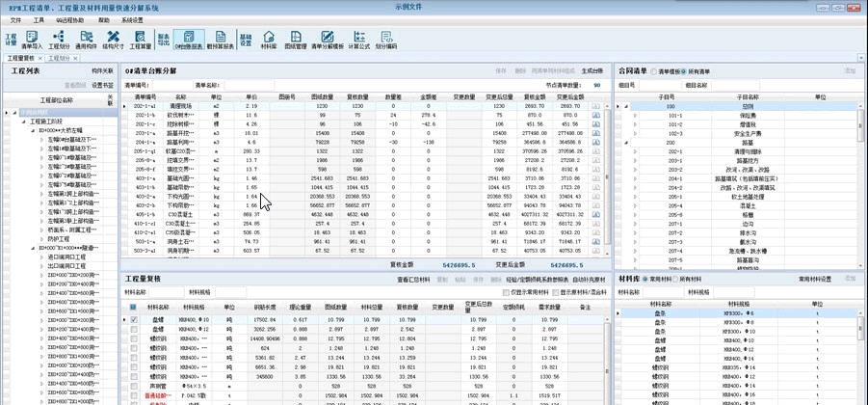Screen dimensions: 868x405
Task: Open the 划分编码 tool
Action: [386, 40]
